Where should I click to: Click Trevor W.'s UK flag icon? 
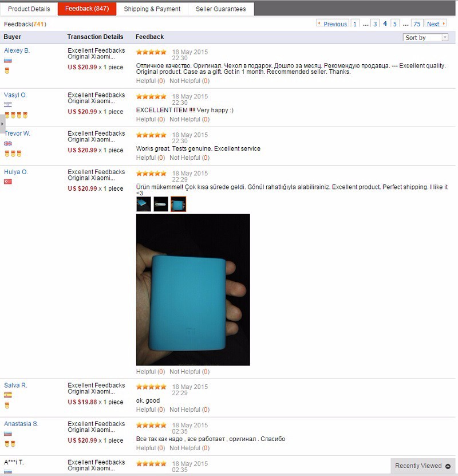8,143
